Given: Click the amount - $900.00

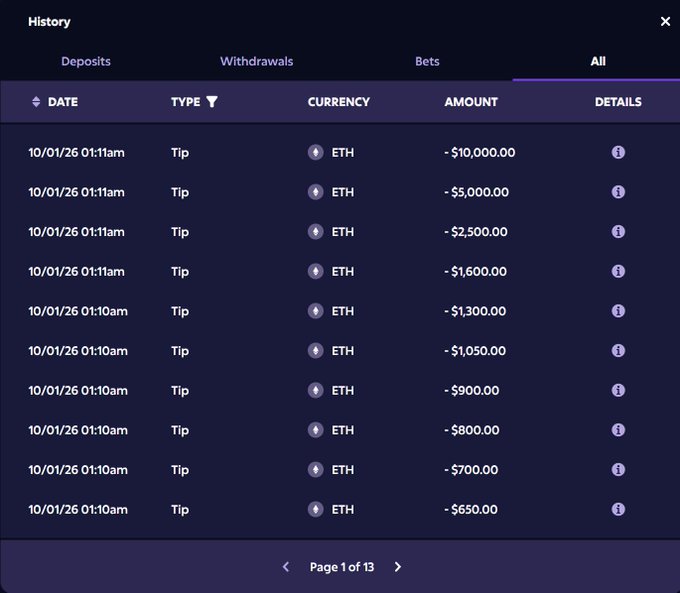Looking at the screenshot, I should [x=471, y=390].
